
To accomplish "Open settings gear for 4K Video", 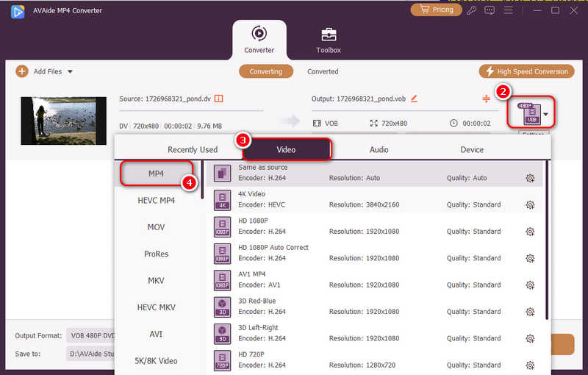I will [530, 204].
